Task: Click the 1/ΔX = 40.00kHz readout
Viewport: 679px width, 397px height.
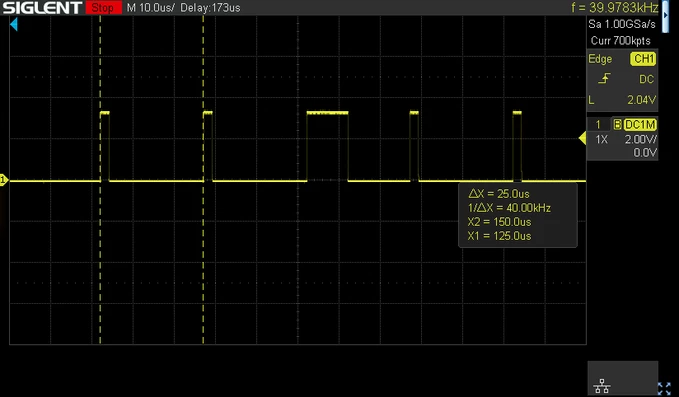Action: (509, 208)
